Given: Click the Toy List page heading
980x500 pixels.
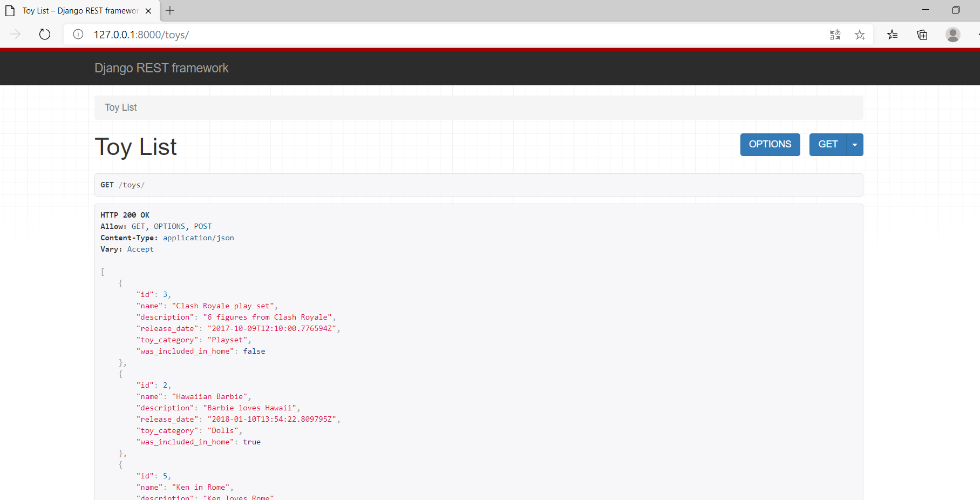Looking at the screenshot, I should [x=136, y=147].
